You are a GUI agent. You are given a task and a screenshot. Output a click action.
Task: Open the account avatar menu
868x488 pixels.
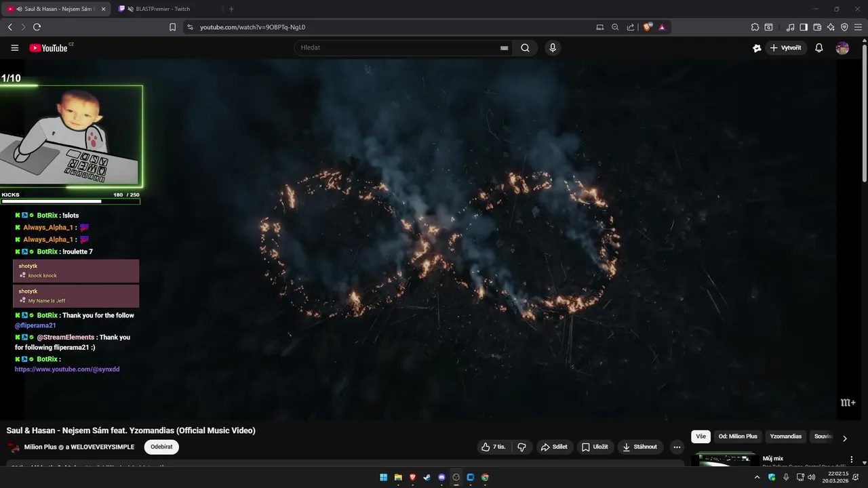point(842,48)
